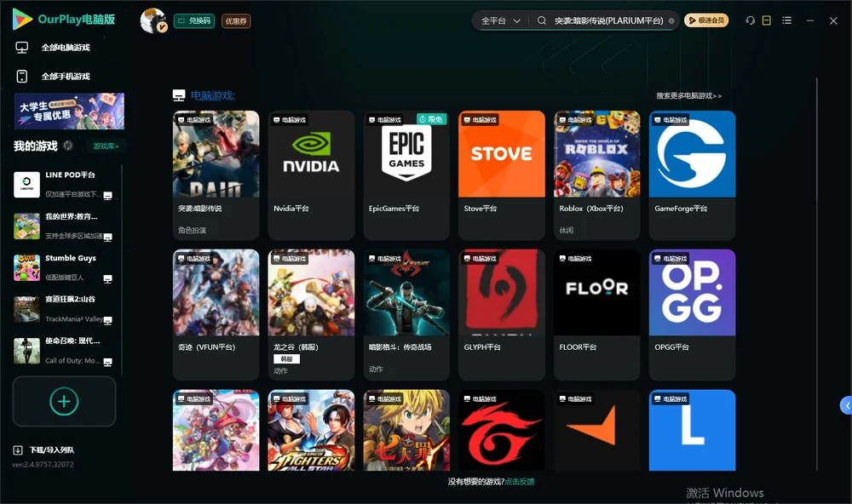Expand the 全平台 platform dropdown
The image size is (852, 504).
[x=500, y=20]
